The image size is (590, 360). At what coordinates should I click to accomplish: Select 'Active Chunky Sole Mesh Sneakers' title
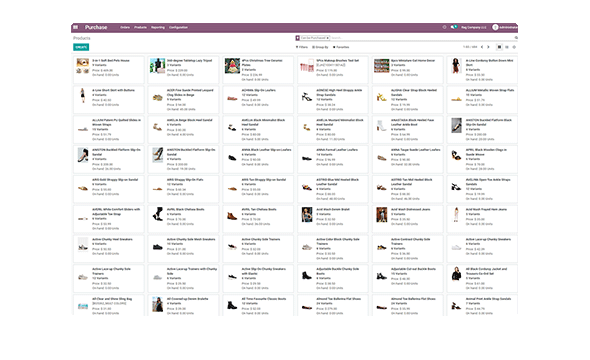[x=191, y=239]
